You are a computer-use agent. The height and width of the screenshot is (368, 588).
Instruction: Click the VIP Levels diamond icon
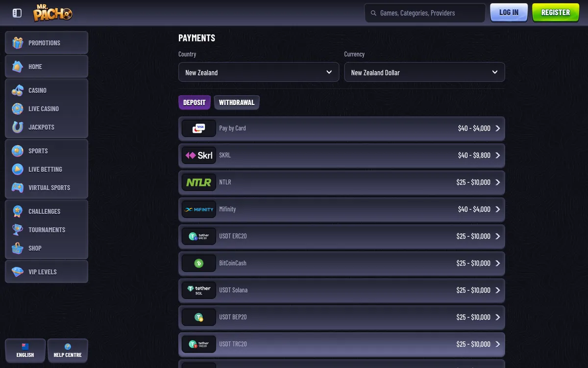[18, 272]
